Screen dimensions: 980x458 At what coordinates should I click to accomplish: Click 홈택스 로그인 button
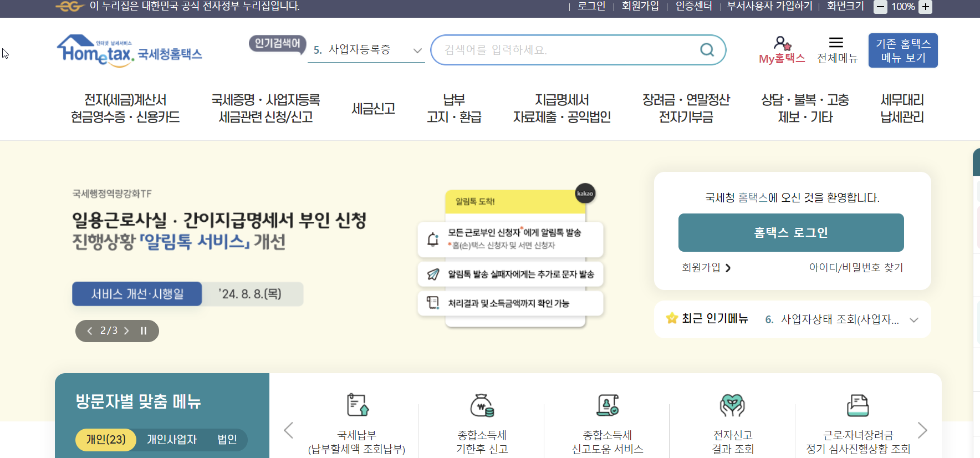(791, 232)
